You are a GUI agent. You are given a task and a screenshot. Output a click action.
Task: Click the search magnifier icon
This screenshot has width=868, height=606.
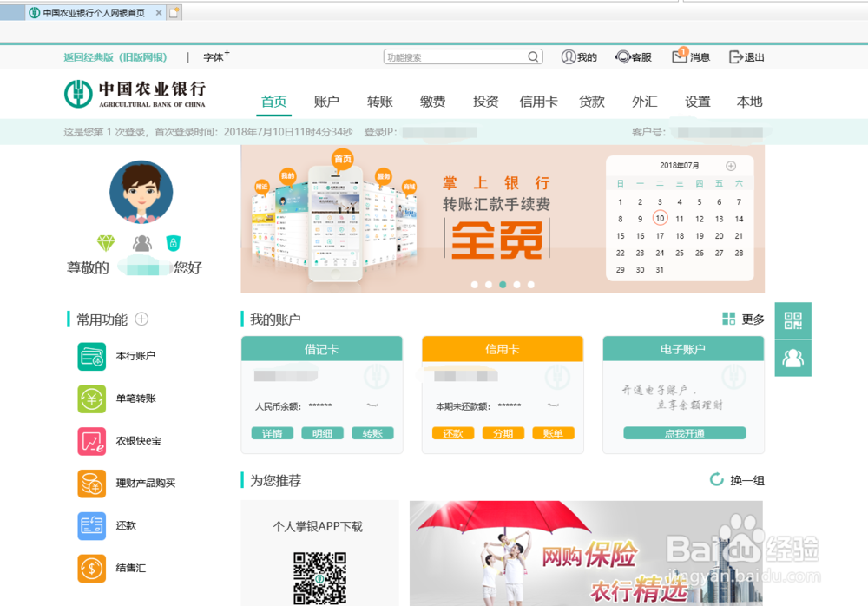[533, 56]
